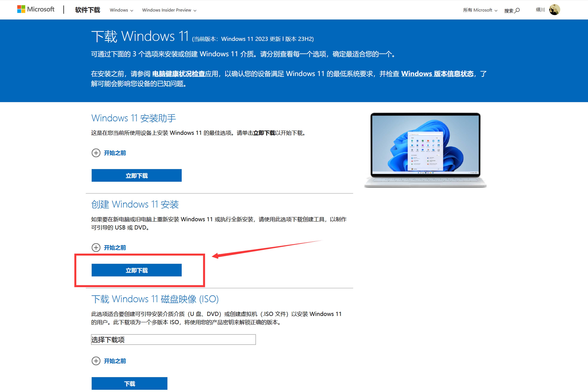
Task: Open Windows 版本信息状态 link
Action: click(x=437, y=74)
